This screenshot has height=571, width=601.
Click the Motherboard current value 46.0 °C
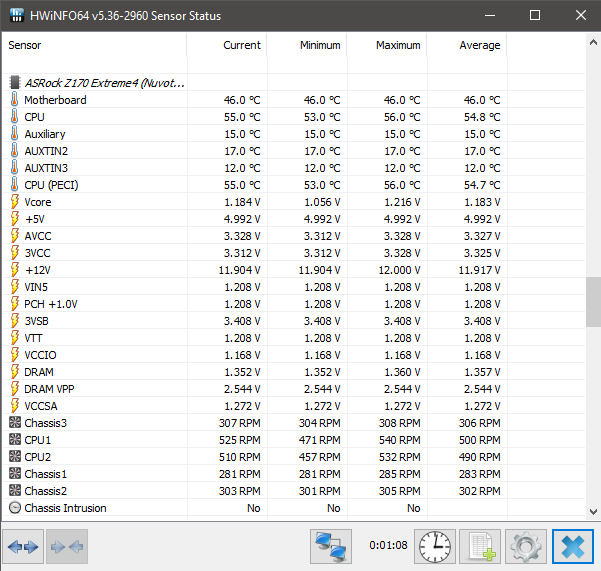coord(242,100)
